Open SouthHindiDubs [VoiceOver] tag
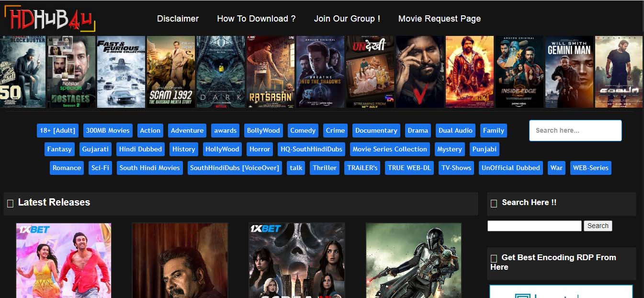644x298 pixels. click(x=235, y=168)
